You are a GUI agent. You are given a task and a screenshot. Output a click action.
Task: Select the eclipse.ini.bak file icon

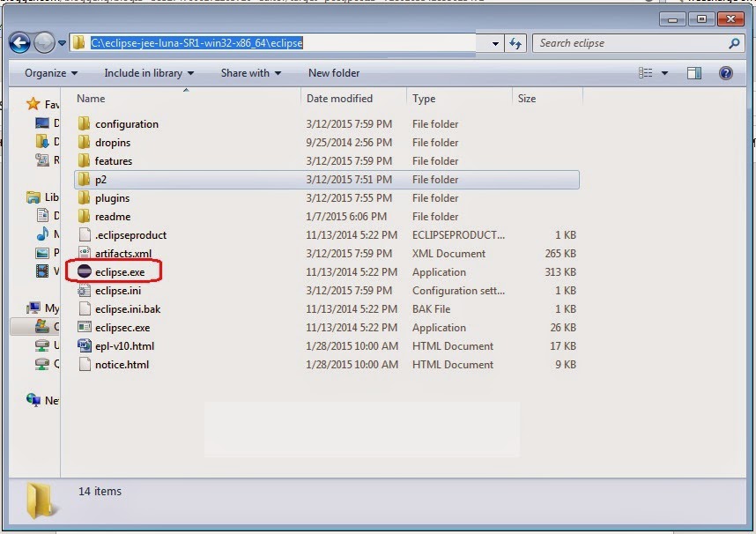[x=85, y=308]
